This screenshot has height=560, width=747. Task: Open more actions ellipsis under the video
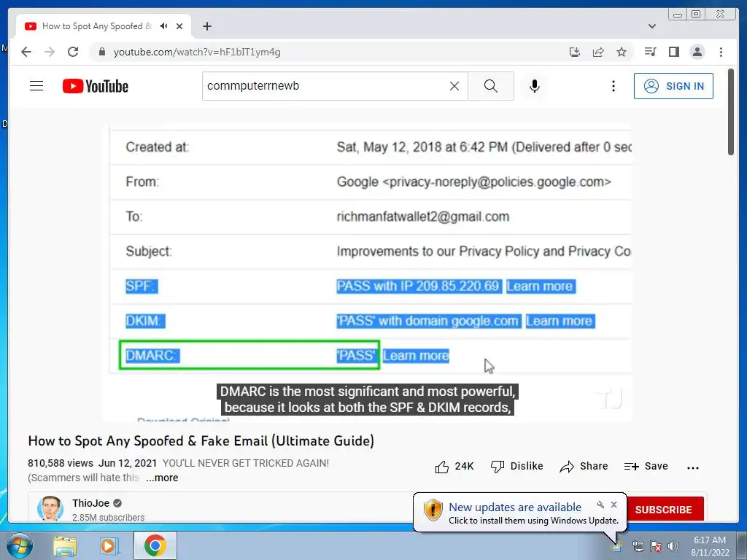click(693, 467)
